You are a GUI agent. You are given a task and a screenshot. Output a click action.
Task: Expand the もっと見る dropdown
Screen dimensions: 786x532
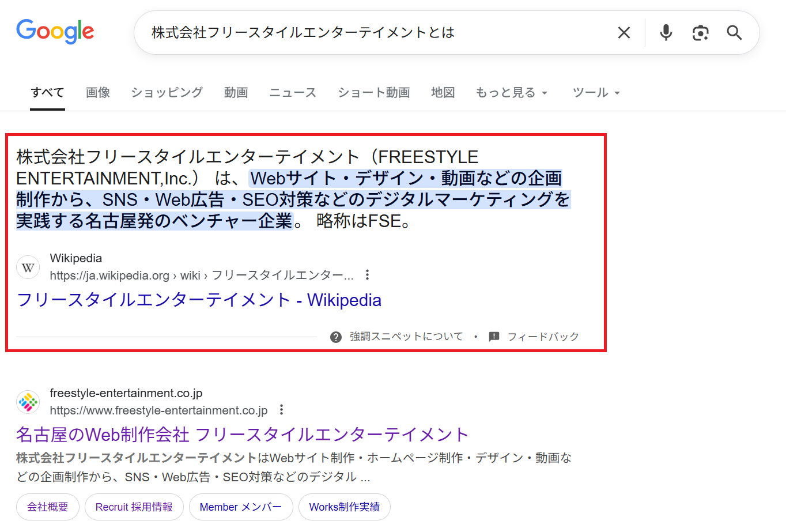coord(511,93)
